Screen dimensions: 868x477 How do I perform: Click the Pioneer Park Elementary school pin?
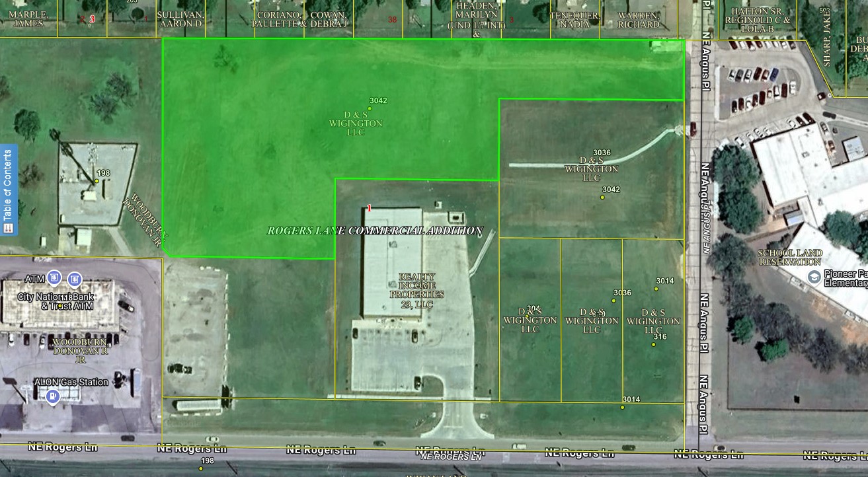(814, 277)
